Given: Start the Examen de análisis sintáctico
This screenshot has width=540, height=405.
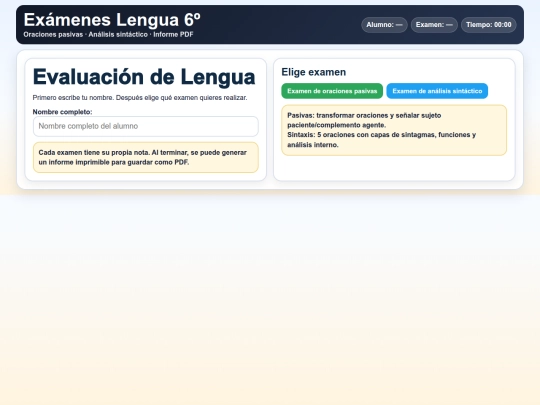Looking at the screenshot, I should pos(437,91).
